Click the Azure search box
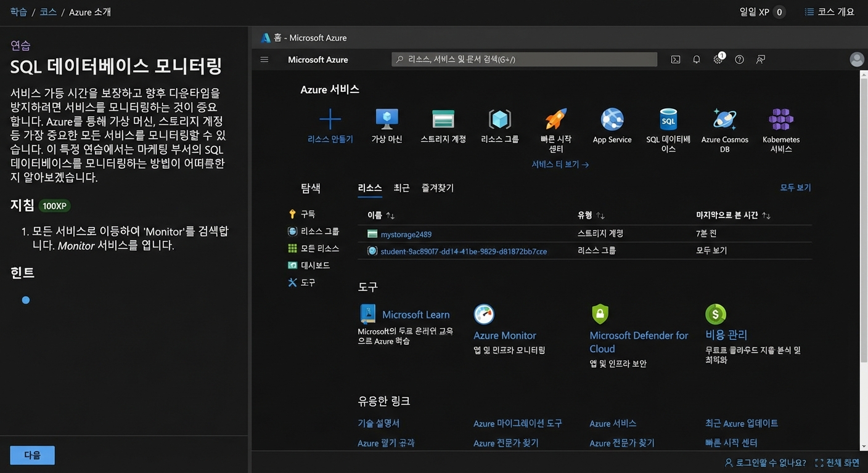The width and height of the screenshot is (868, 473). tap(525, 59)
